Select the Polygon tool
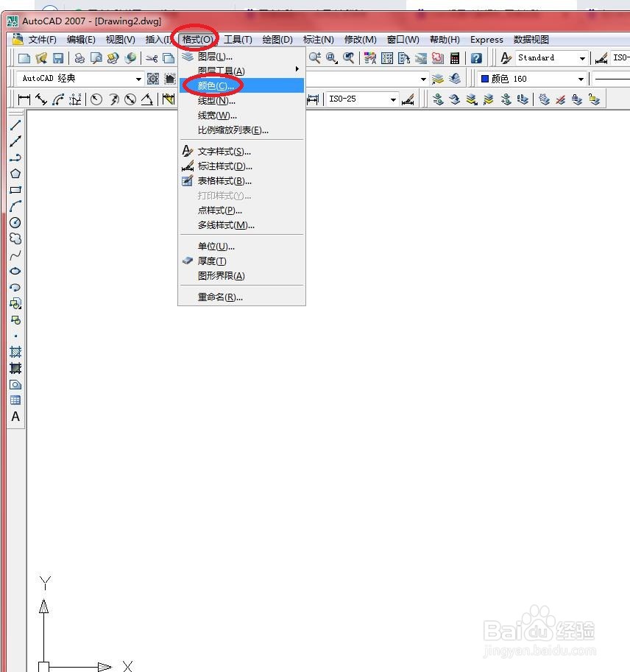The height and width of the screenshot is (672, 630). pyautogui.click(x=15, y=174)
